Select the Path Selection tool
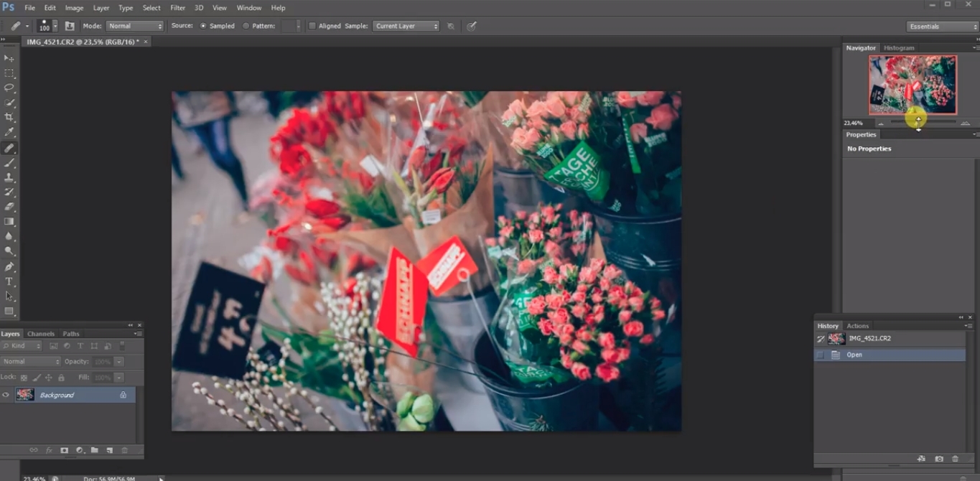The width and height of the screenshot is (980, 481). (x=9, y=296)
